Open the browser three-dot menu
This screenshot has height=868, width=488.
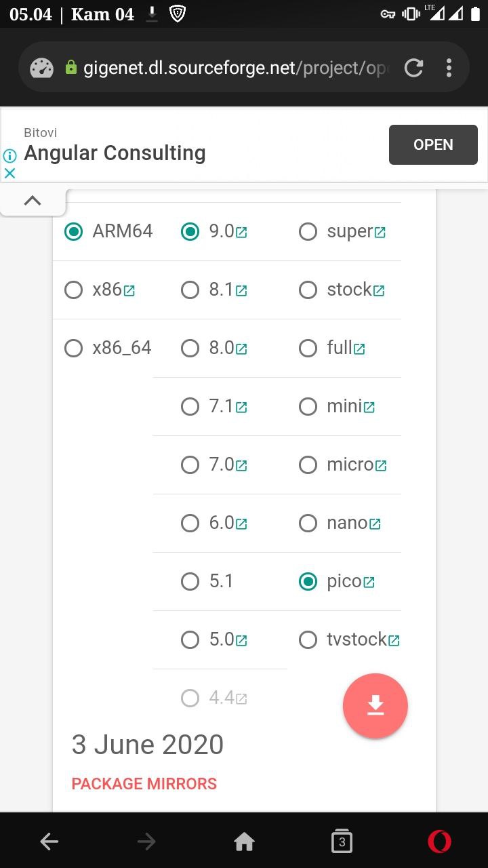[x=449, y=68]
